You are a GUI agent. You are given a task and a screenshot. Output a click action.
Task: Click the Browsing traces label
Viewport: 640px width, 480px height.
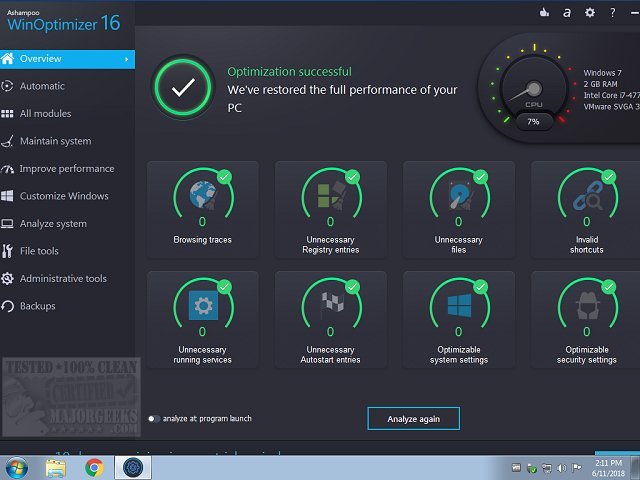[202, 240]
